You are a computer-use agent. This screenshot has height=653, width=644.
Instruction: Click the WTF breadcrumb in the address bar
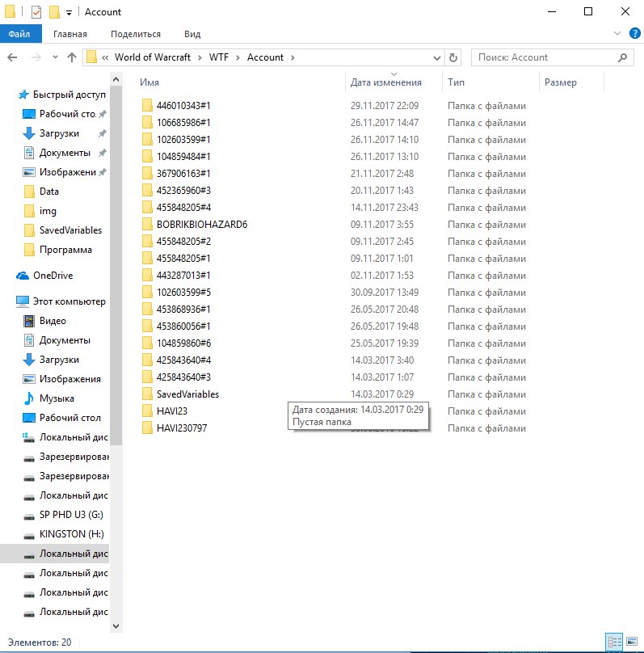tap(219, 57)
